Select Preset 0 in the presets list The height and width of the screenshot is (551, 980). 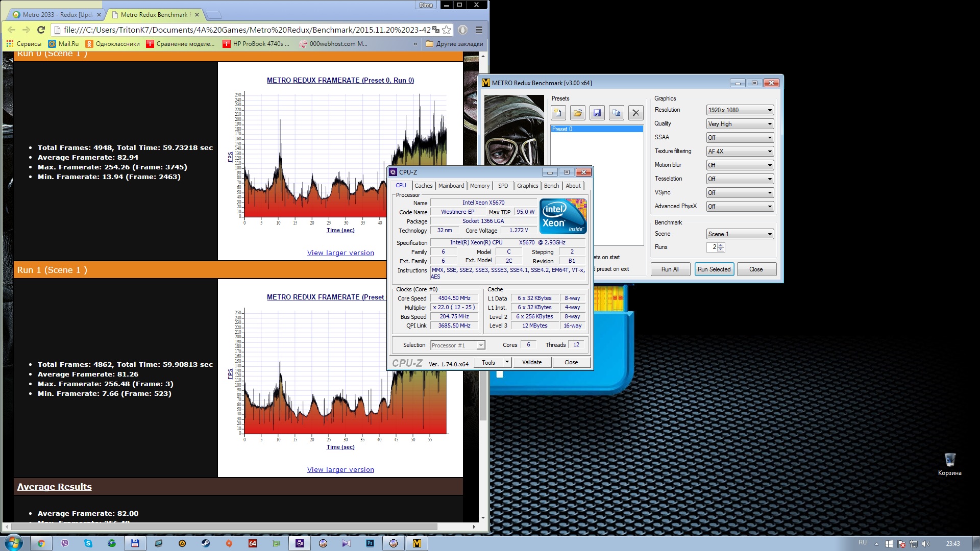(596, 129)
